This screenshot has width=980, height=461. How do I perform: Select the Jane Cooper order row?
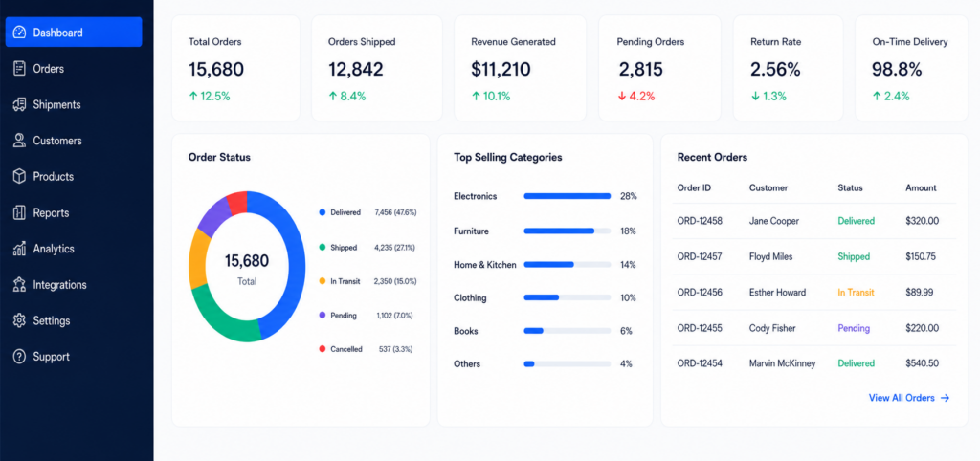814,221
